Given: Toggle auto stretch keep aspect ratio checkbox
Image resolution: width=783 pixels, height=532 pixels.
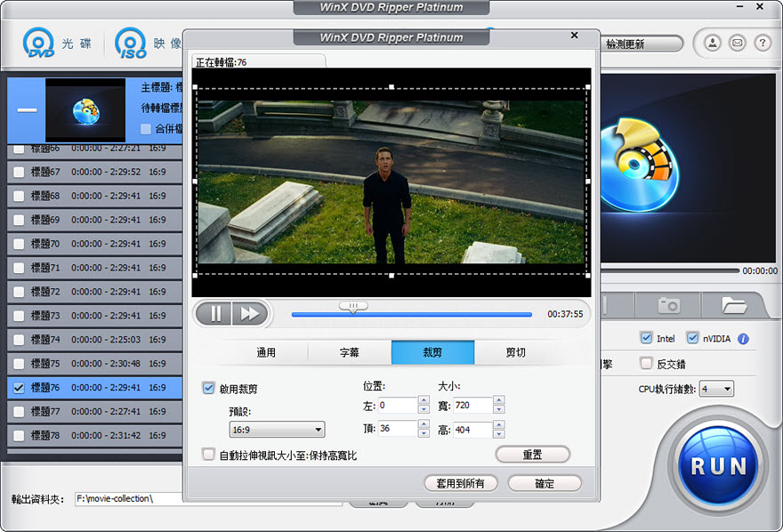Looking at the screenshot, I should pyautogui.click(x=208, y=454).
